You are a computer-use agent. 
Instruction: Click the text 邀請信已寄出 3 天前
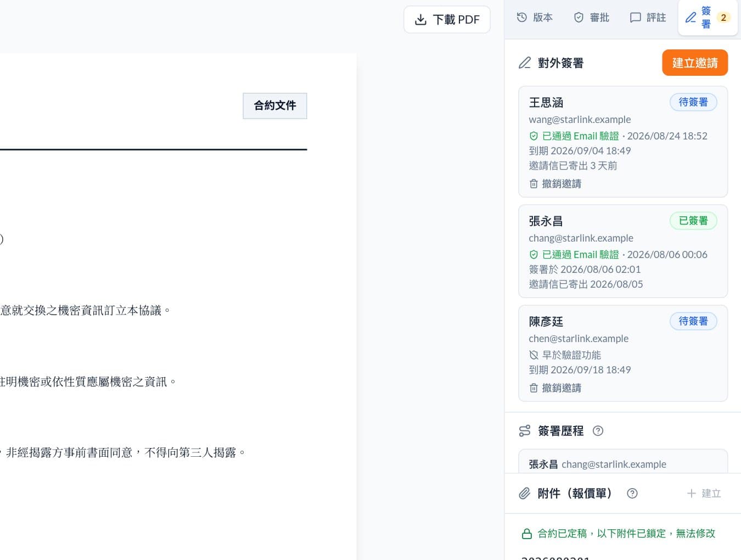coord(573,165)
